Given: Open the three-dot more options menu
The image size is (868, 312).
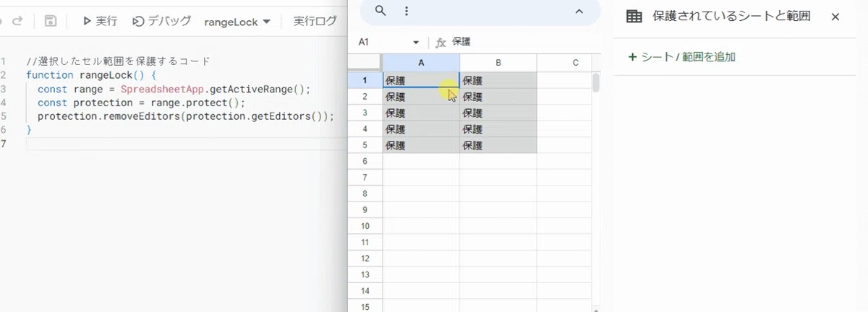Looking at the screenshot, I should tap(407, 11).
